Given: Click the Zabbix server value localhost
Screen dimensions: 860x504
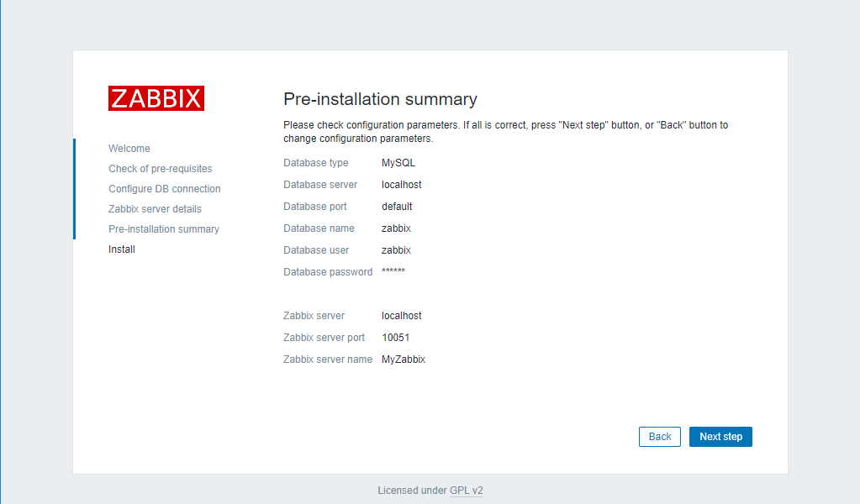Looking at the screenshot, I should pyautogui.click(x=402, y=316).
